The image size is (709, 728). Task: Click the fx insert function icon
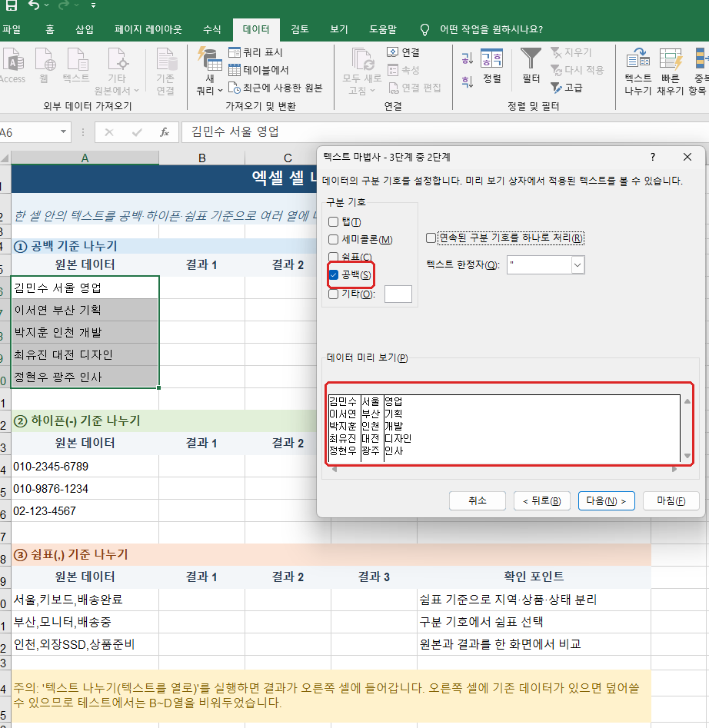pyautogui.click(x=165, y=133)
